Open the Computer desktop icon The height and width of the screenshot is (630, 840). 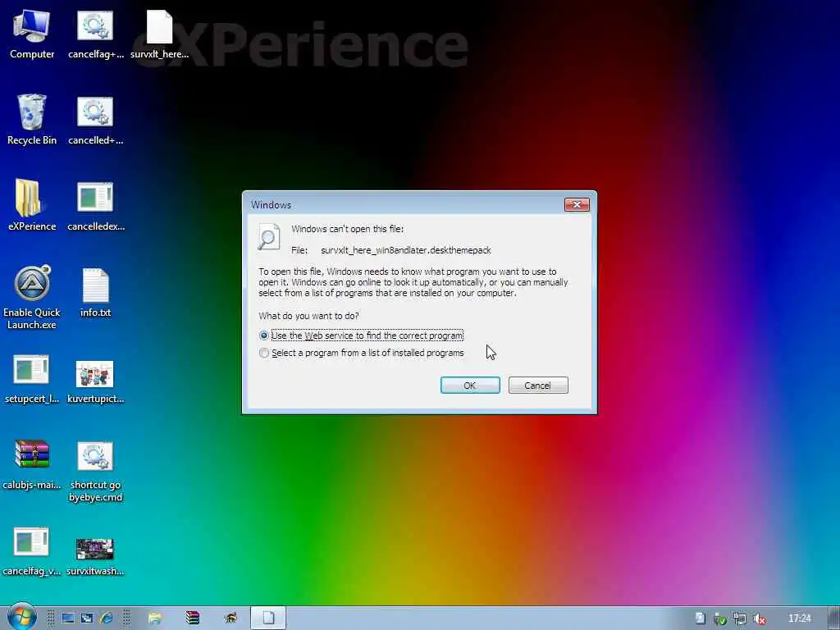(32, 34)
